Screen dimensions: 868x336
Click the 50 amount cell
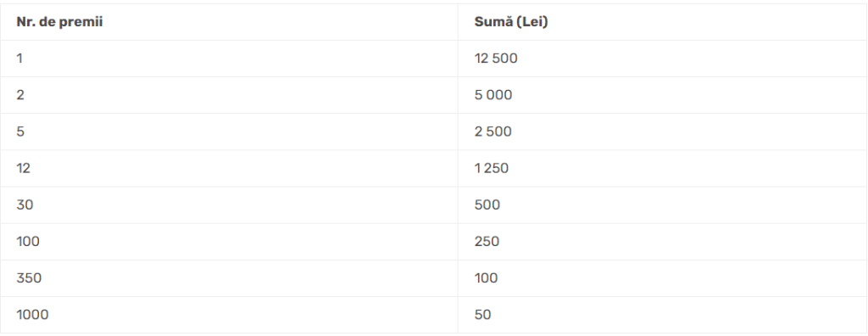point(663,315)
